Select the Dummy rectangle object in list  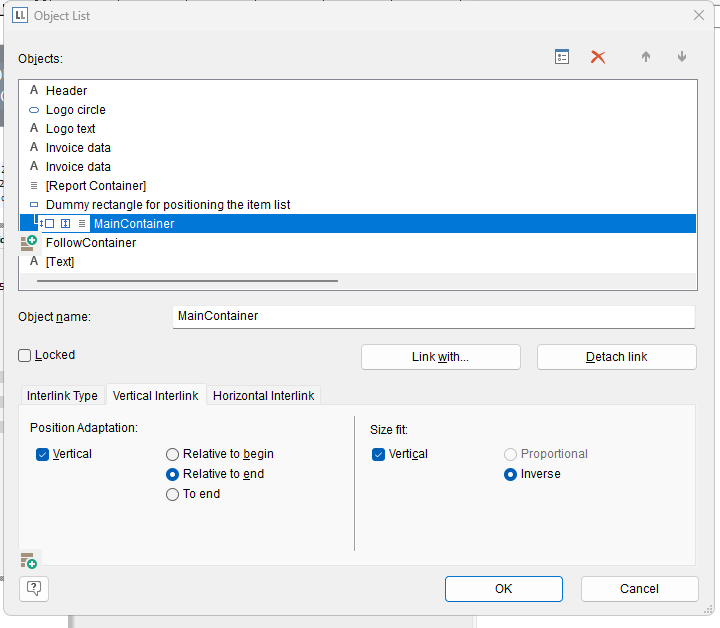point(167,205)
